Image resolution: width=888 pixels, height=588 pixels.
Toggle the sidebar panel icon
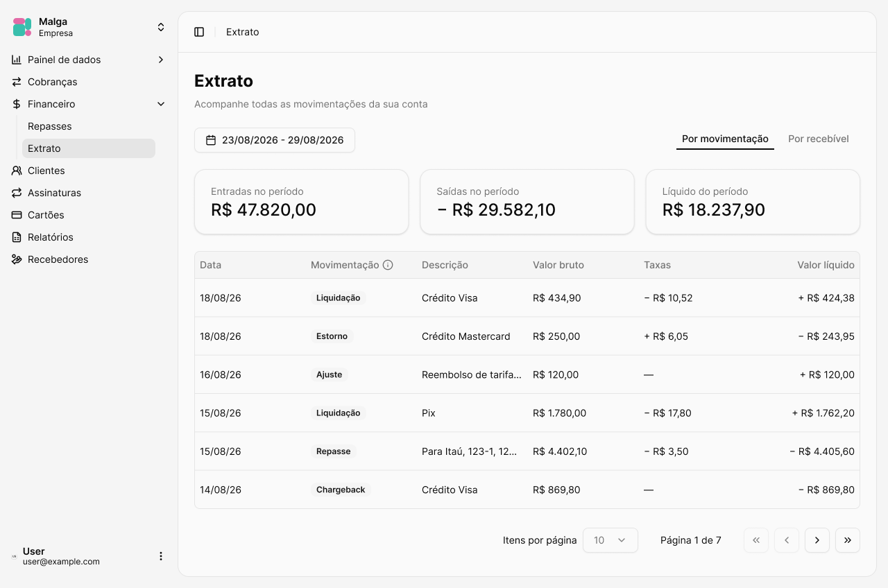pos(199,32)
